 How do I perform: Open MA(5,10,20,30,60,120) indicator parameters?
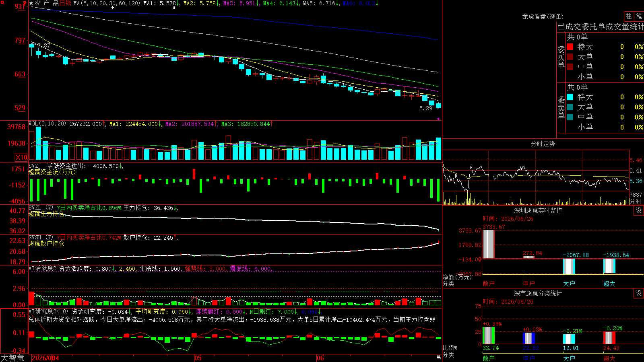pyautogui.click(x=107, y=3)
